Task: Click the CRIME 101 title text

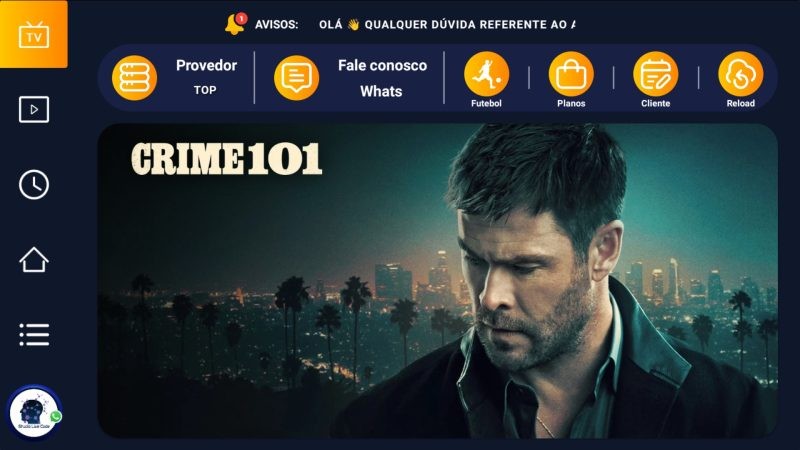Action: 227,159
